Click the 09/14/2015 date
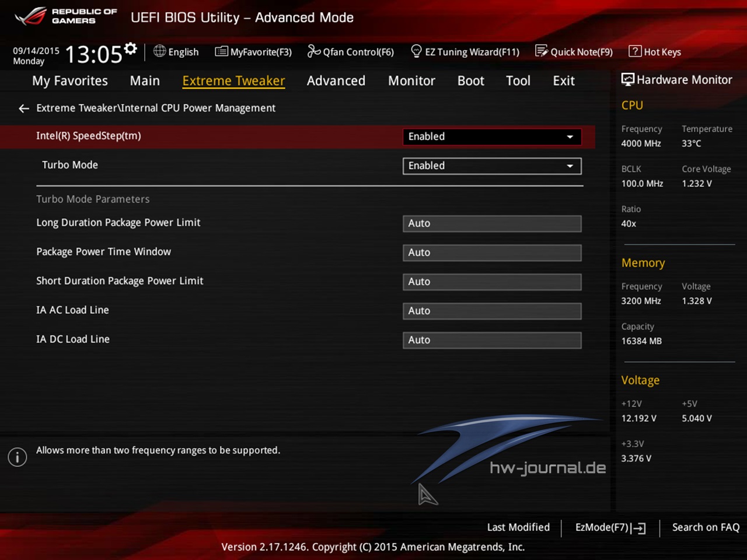Image resolution: width=747 pixels, height=560 pixels. click(x=36, y=51)
